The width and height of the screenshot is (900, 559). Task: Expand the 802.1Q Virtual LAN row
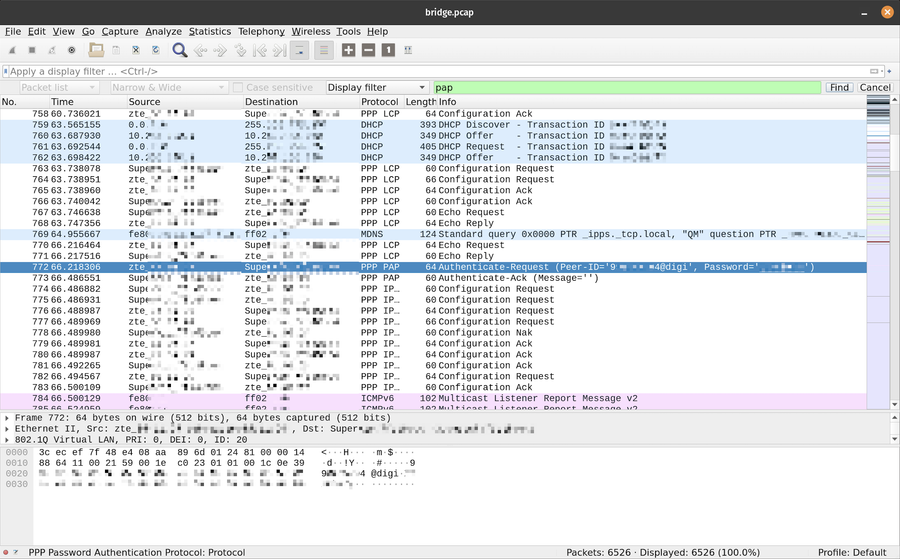(x=7, y=440)
